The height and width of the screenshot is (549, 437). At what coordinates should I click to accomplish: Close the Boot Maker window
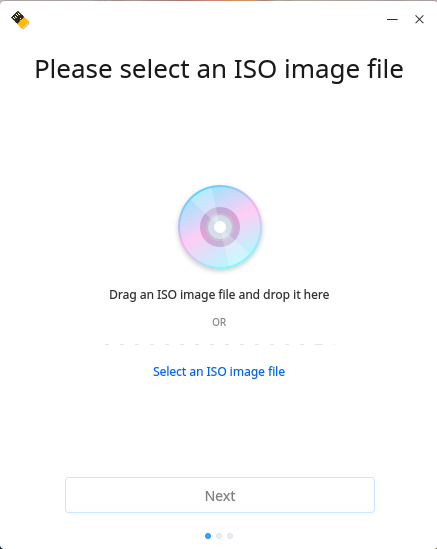click(x=419, y=19)
